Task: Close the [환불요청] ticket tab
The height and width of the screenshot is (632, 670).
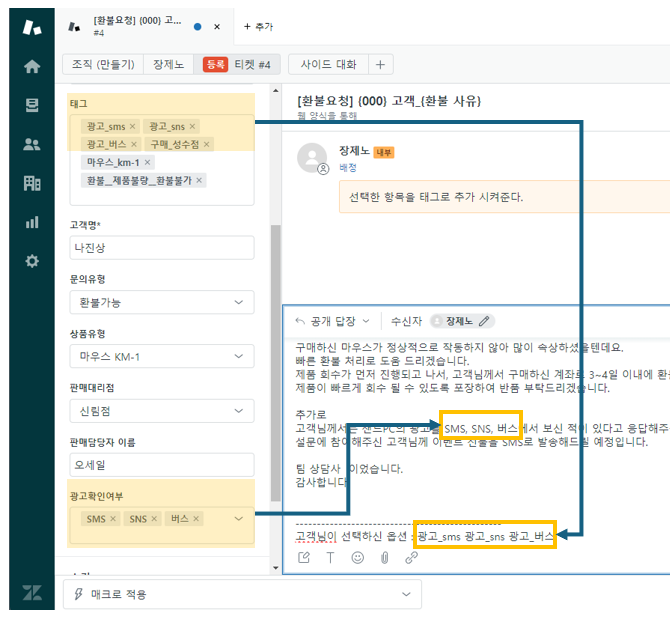Action: (217, 26)
